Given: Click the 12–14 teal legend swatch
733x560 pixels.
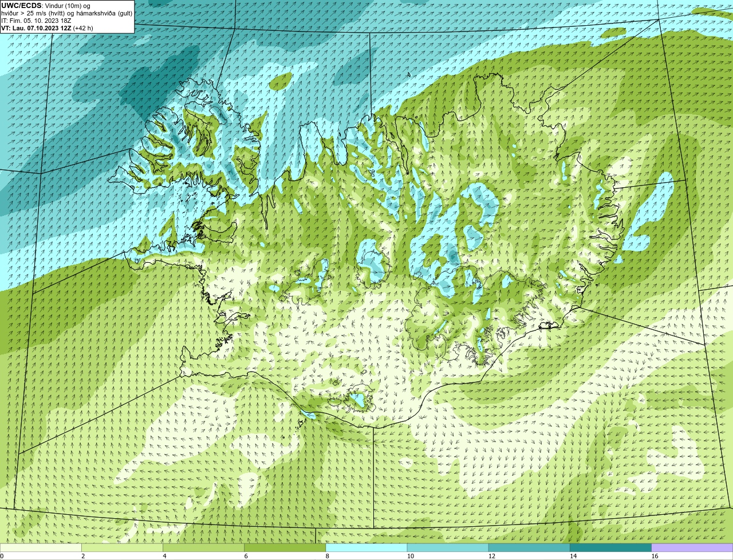Looking at the screenshot, I should pos(529,547).
